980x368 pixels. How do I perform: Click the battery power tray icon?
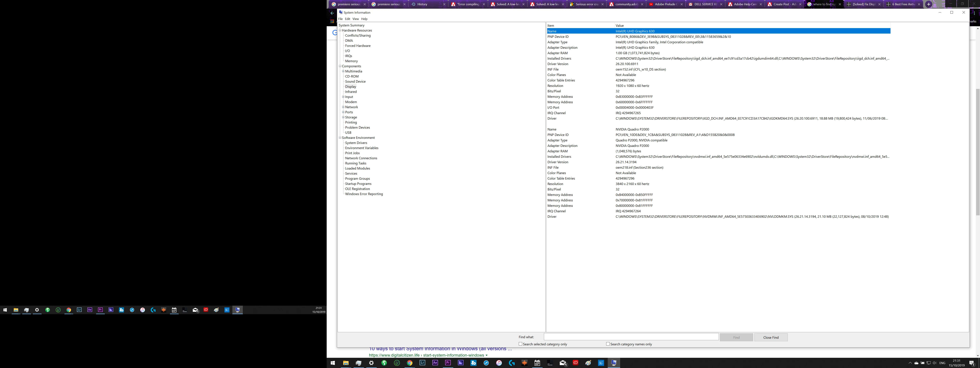point(922,363)
